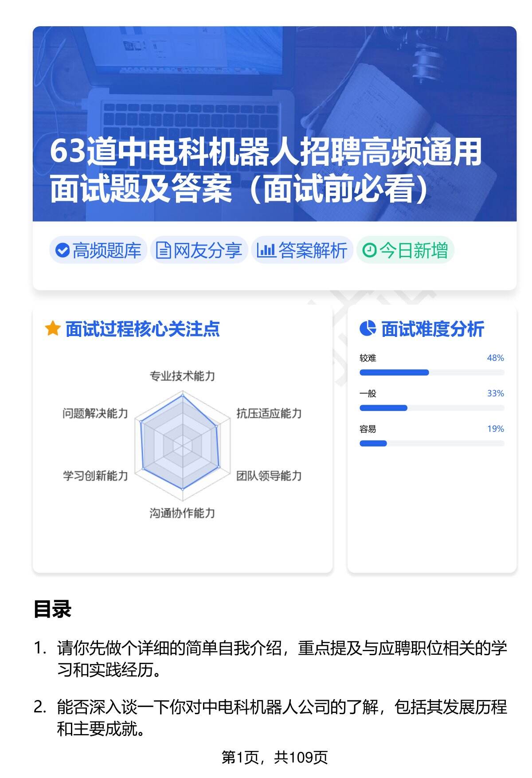Click the 团队领导能力 radar label
532x778 pixels.
tap(269, 476)
